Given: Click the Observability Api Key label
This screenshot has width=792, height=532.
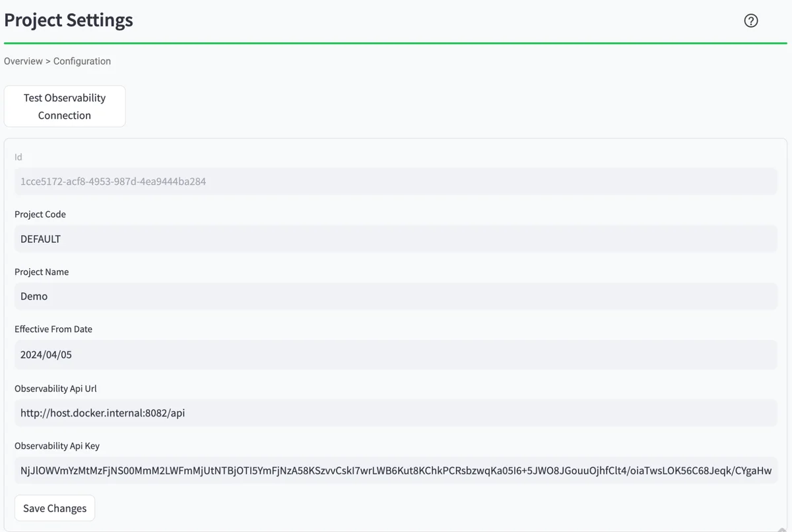Looking at the screenshot, I should (x=57, y=446).
